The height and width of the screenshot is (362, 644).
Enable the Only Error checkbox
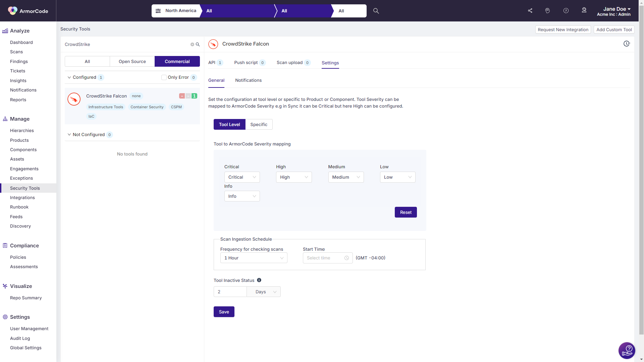pos(164,77)
